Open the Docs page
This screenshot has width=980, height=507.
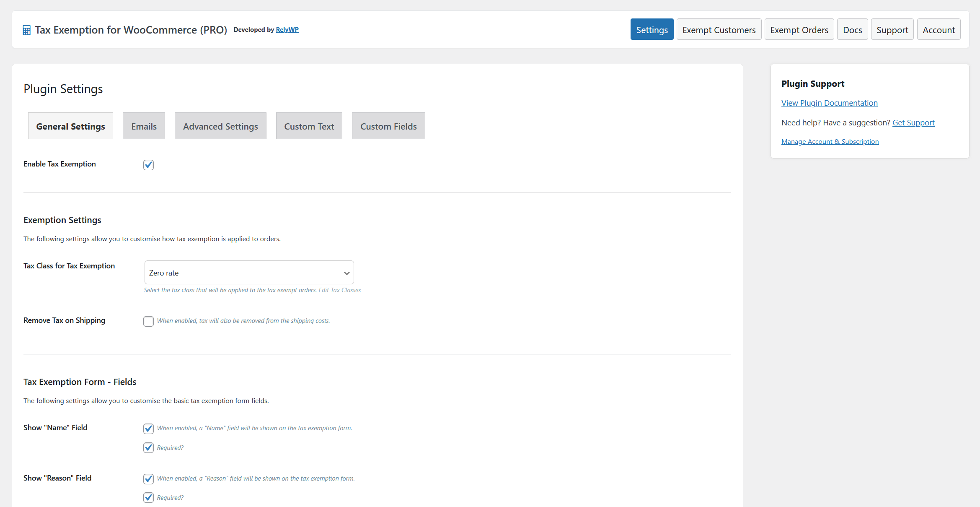pyautogui.click(x=852, y=29)
